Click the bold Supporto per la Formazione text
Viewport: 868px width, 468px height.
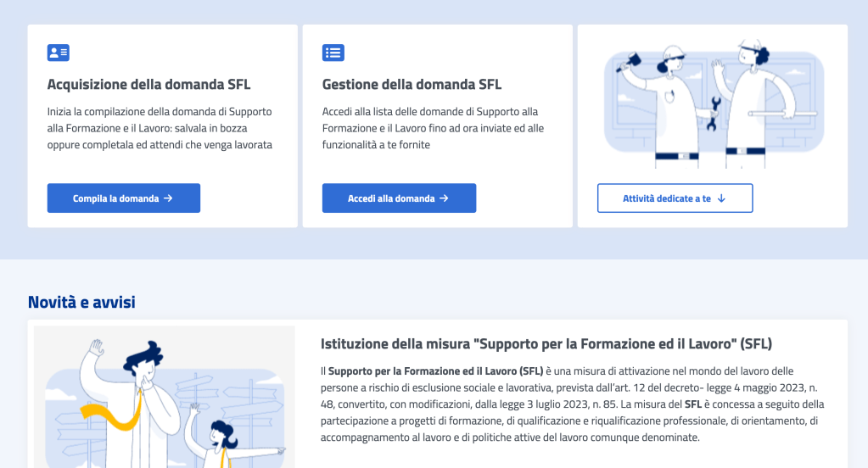pos(435,371)
